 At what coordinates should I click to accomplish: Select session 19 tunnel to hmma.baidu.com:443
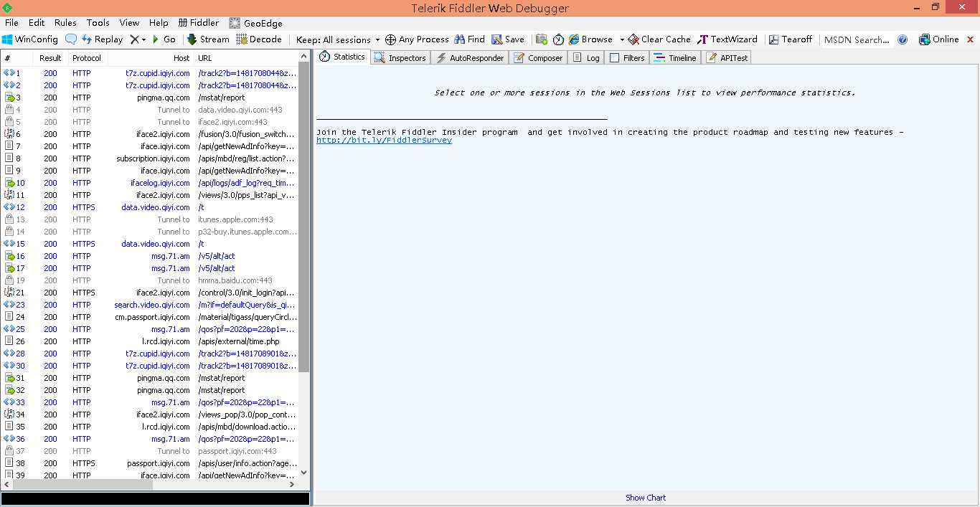[x=150, y=280]
